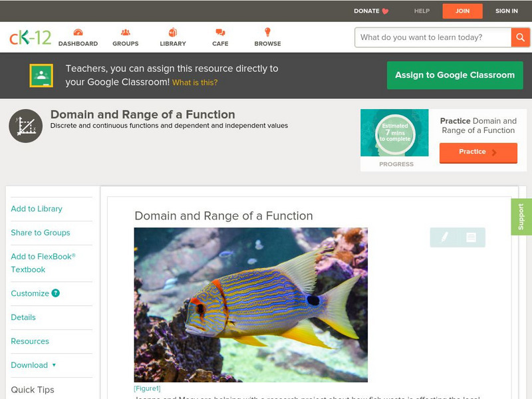
Task: Open the Dashboard gauge icon
Action: coord(78,33)
